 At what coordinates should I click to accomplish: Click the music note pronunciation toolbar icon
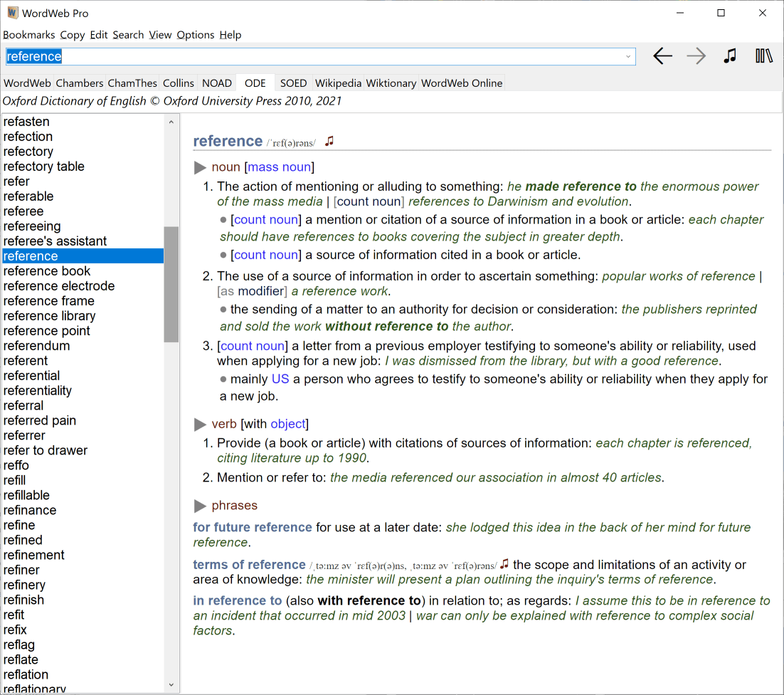pos(730,56)
